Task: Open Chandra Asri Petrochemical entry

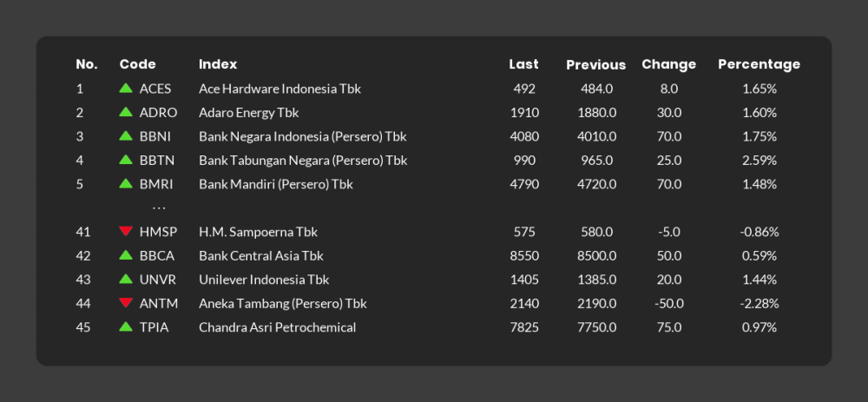Action: [278, 327]
